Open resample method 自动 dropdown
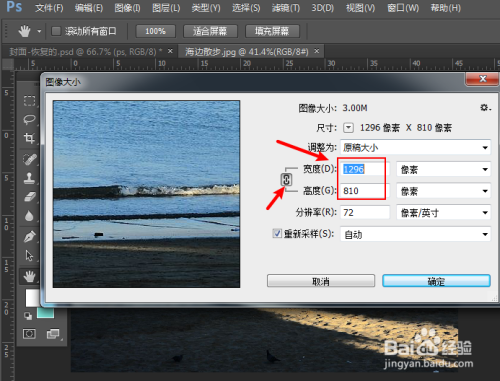This screenshot has width=500, height=381. click(415, 234)
